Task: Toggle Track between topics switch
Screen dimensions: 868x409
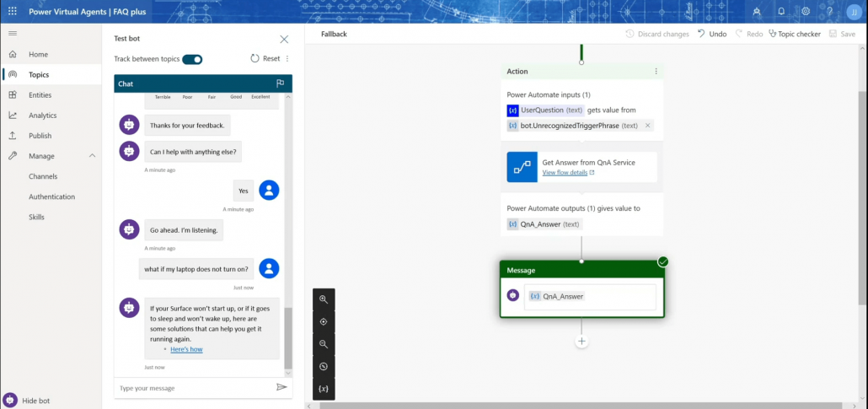Action: click(192, 59)
